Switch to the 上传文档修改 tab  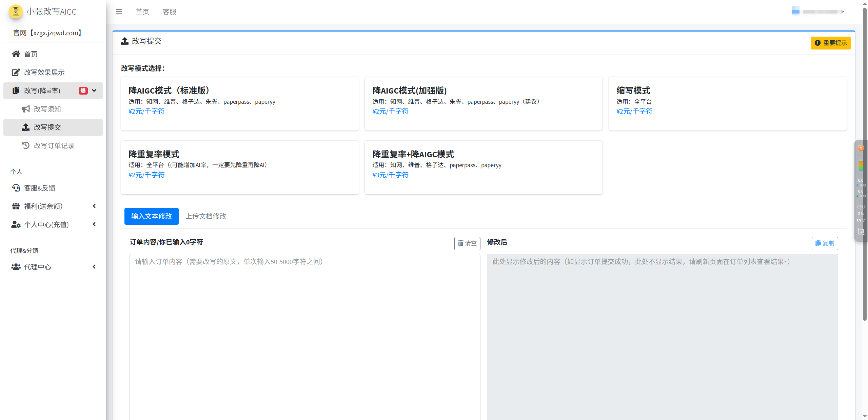(x=205, y=216)
